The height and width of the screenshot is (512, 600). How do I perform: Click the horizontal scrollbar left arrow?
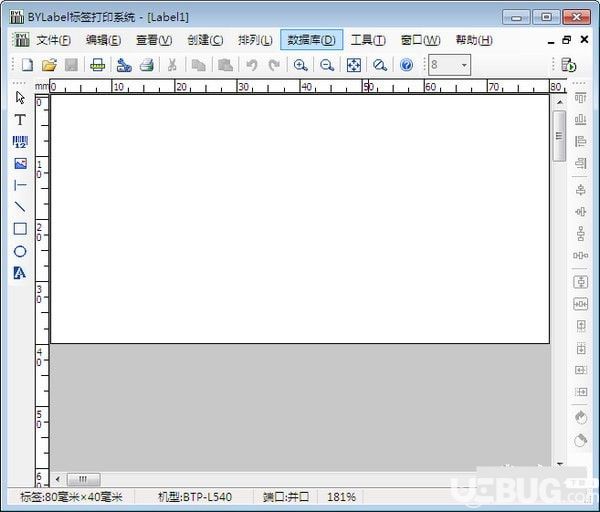click(58, 479)
